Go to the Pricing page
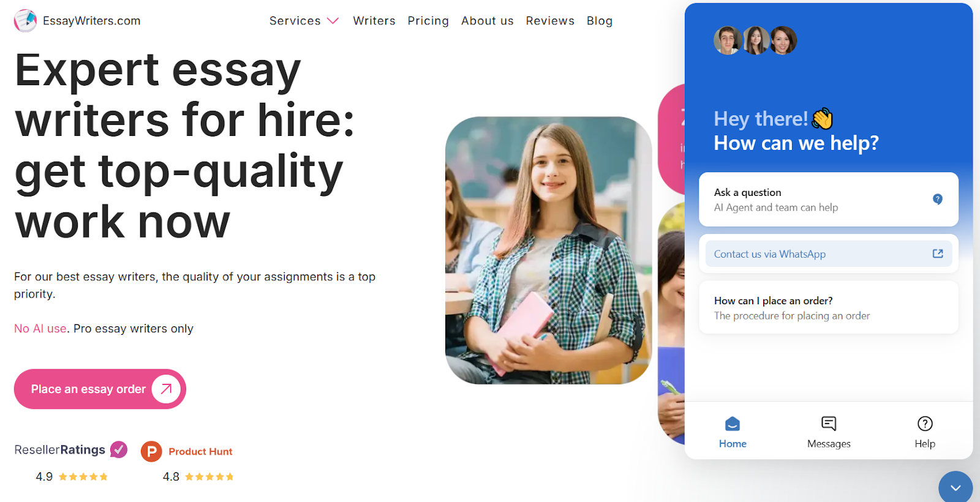 [428, 21]
